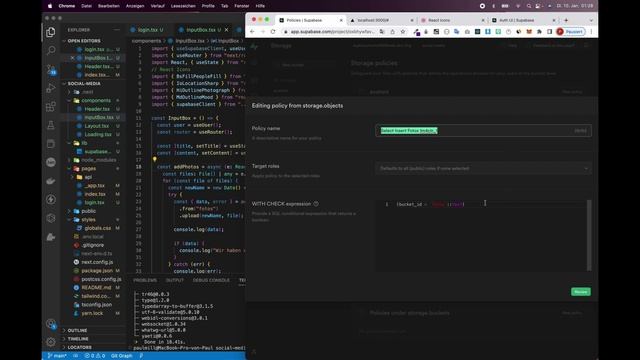
Task: Switch to the React Icons Chrome tab
Action: coord(453,20)
